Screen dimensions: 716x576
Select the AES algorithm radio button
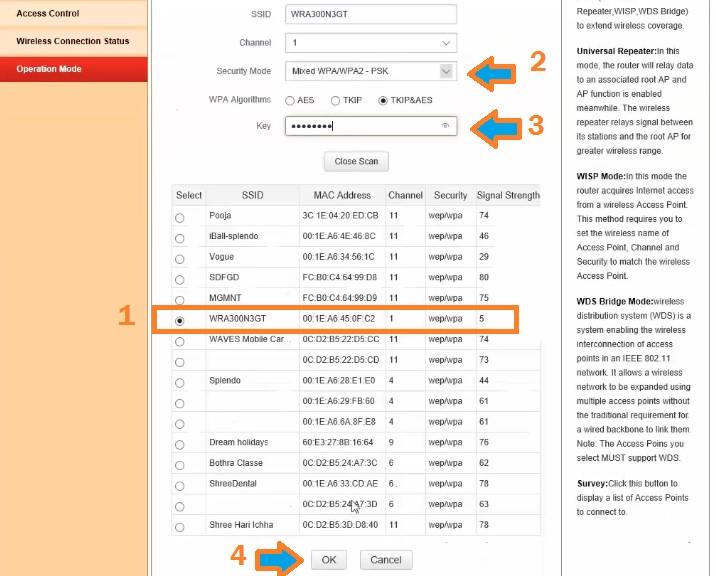click(x=290, y=101)
